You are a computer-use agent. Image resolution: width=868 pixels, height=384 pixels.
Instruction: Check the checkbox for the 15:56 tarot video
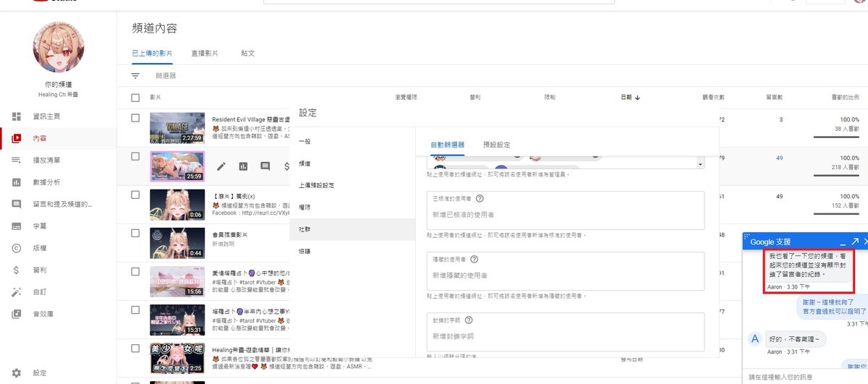point(135,272)
